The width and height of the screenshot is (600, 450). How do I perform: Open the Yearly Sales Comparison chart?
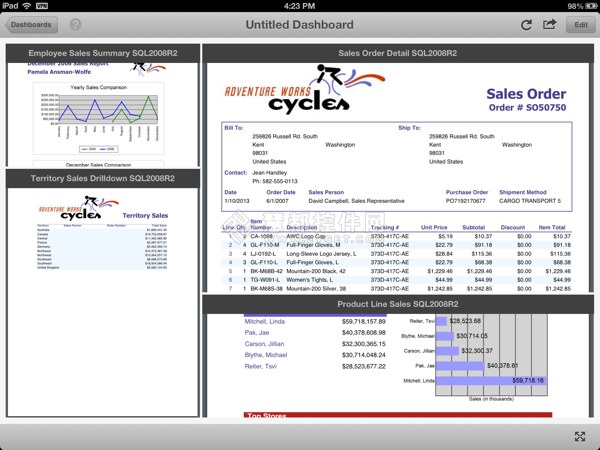pos(99,118)
